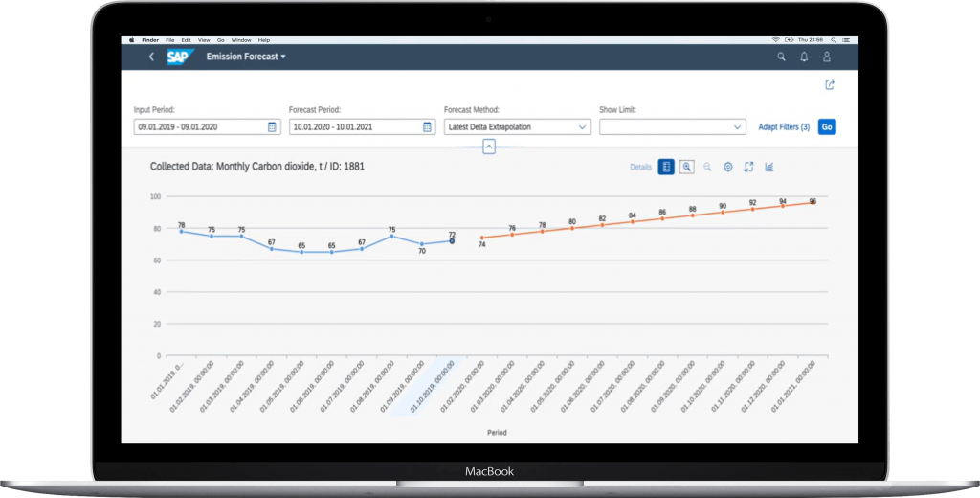The width and height of the screenshot is (980, 498).
Task: Open Forecast Period calendar picker
Action: click(x=426, y=126)
